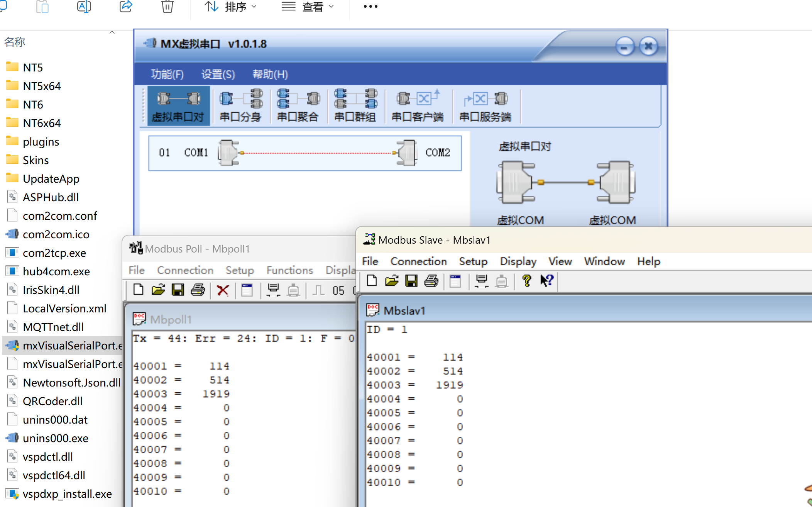Open the three-dot more options menu

[370, 7]
